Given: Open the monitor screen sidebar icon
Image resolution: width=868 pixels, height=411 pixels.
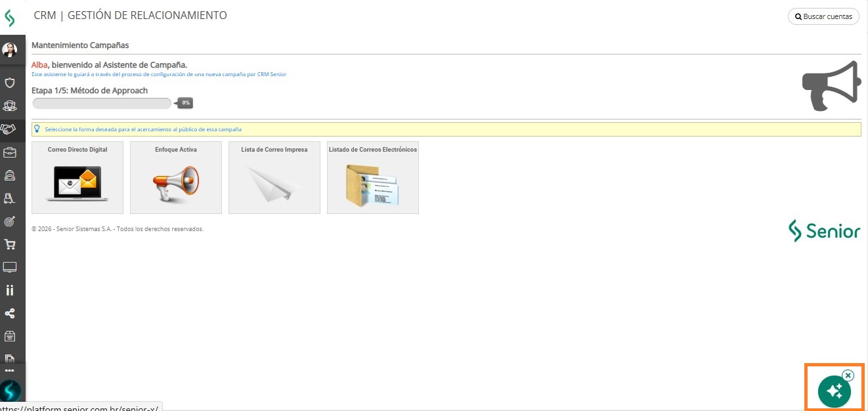Looking at the screenshot, I should [x=10, y=267].
